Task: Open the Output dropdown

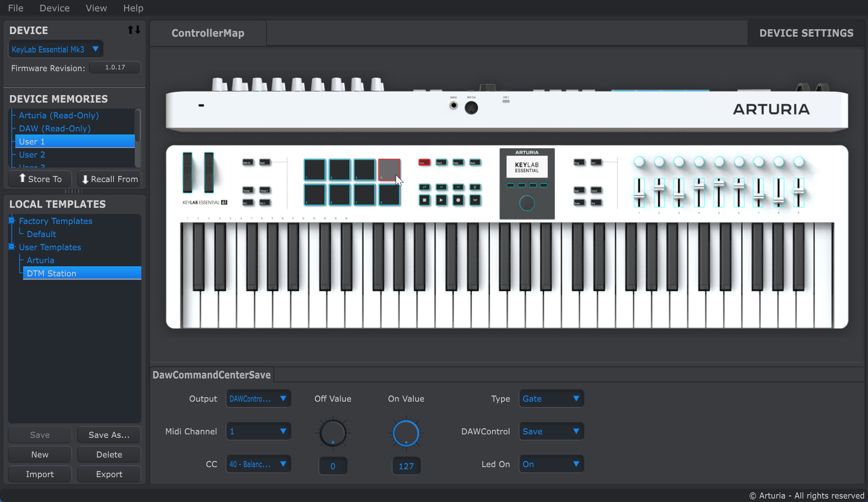Action: tap(258, 399)
